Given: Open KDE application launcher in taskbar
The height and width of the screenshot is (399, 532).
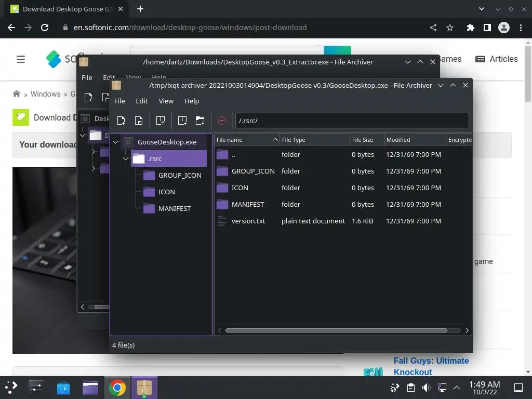Looking at the screenshot, I should [11, 388].
